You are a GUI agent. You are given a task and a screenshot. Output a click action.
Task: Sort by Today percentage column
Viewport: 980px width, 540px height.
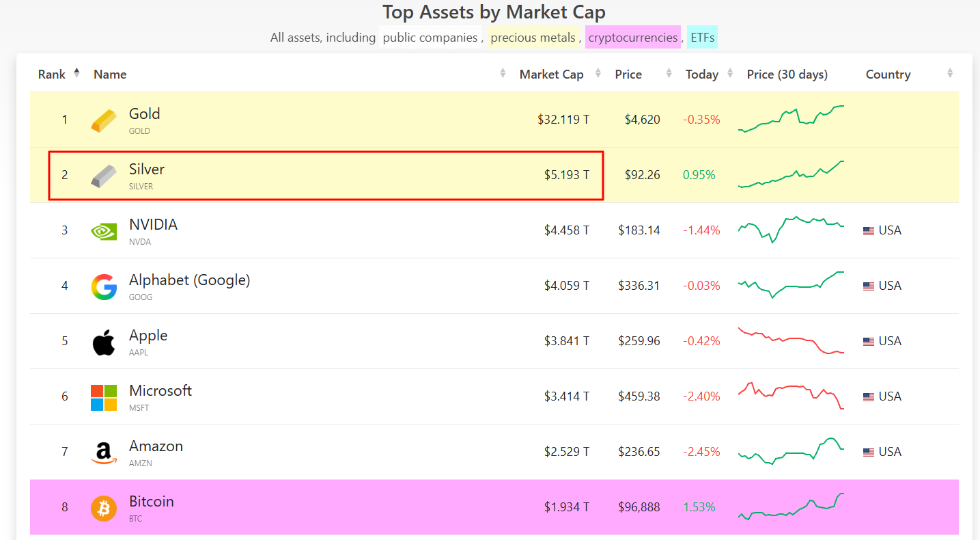702,75
